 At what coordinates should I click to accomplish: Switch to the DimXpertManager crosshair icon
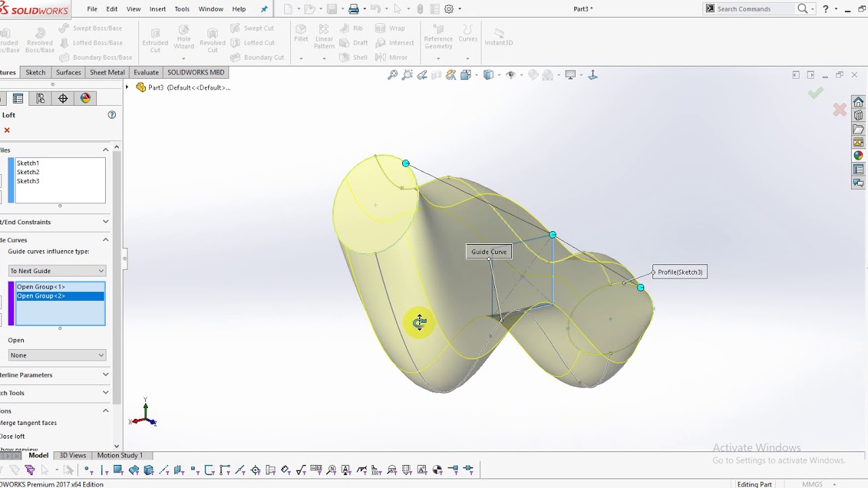63,98
